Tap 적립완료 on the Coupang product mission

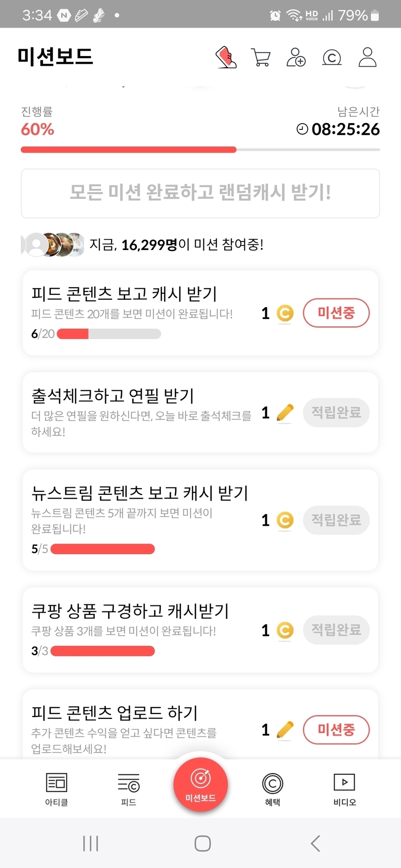point(336,630)
